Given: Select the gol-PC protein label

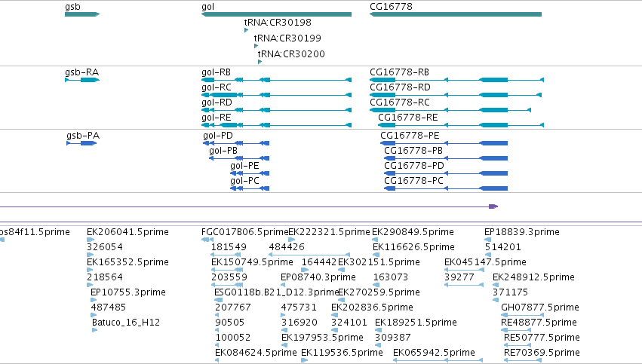Looking at the screenshot, I should [244, 181].
